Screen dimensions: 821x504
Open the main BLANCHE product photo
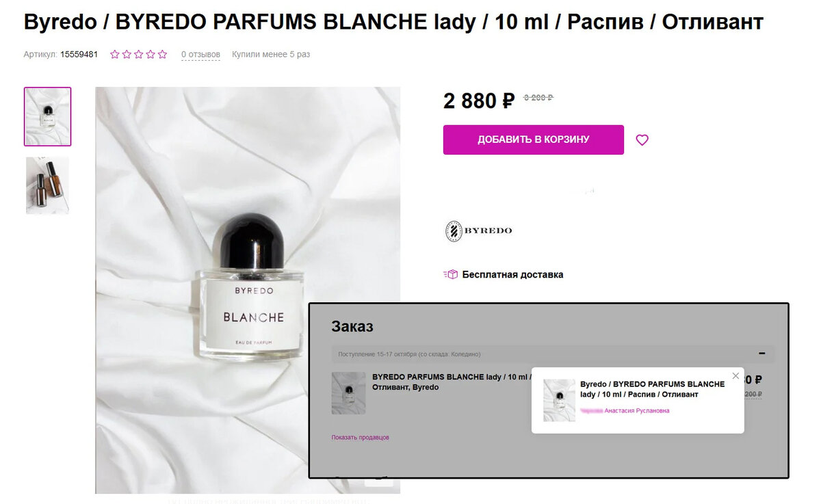pyautogui.click(x=248, y=290)
